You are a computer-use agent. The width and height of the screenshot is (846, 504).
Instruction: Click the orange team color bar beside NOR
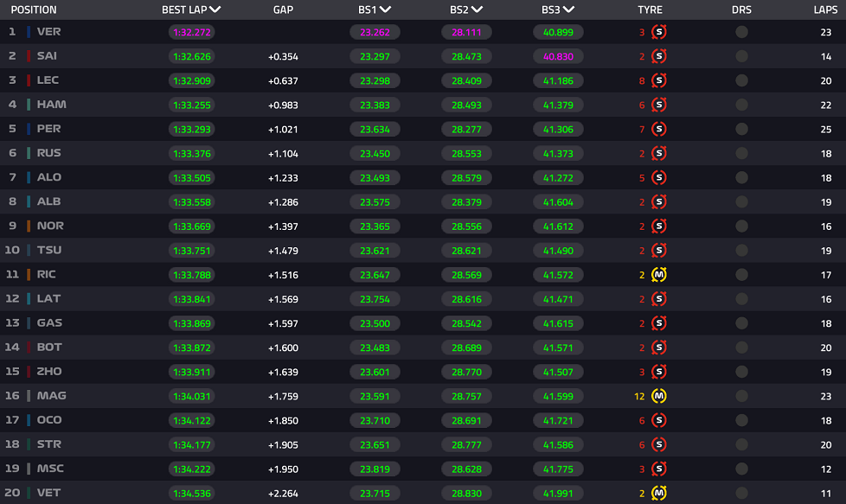29,226
